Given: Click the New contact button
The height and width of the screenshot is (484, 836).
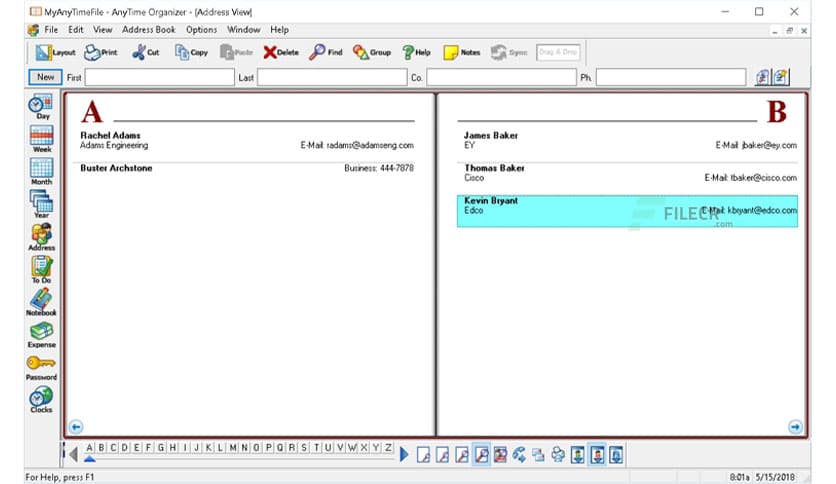Looking at the screenshot, I should 45,77.
